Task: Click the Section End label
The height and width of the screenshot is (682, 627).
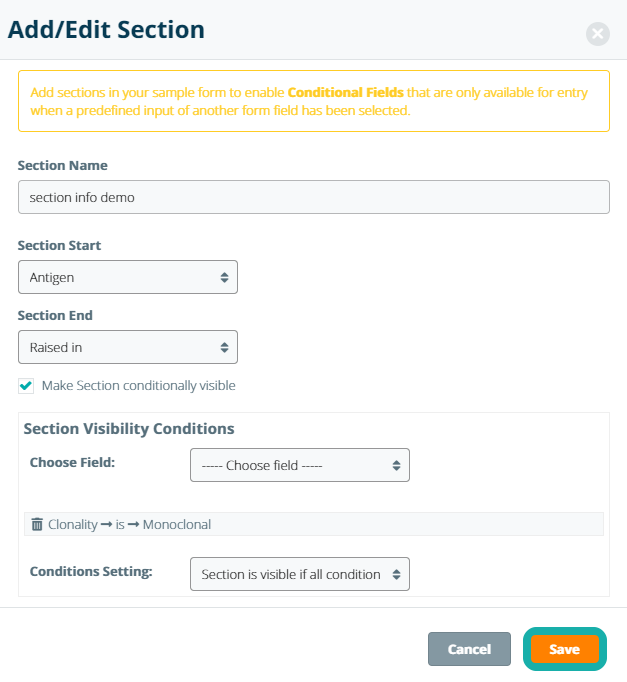Action: [x=55, y=315]
